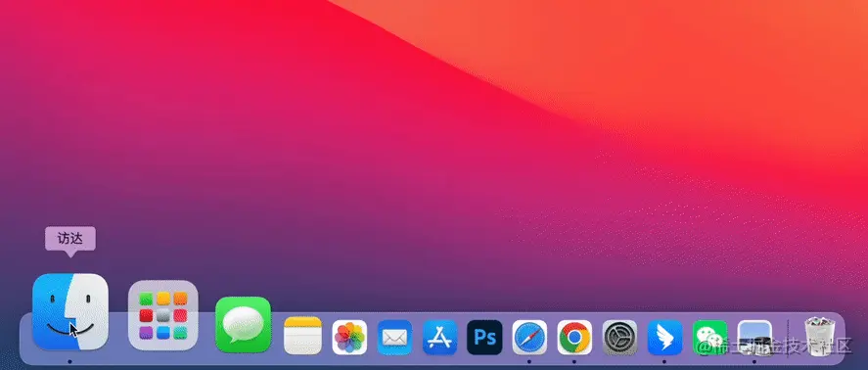Open the Notes app
This screenshot has width=868, height=370.
[x=302, y=336]
